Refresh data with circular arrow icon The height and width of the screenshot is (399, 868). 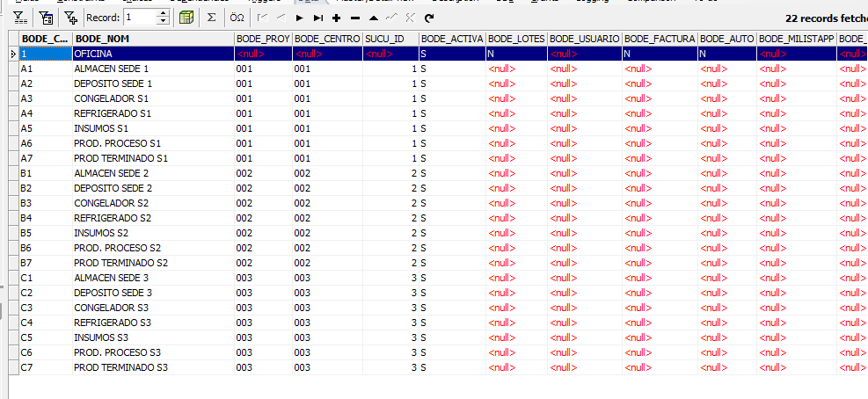429,18
